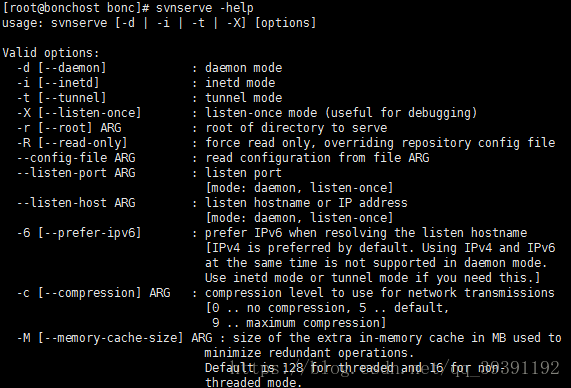Click the "-r [--root] ARG" option

point(69,128)
